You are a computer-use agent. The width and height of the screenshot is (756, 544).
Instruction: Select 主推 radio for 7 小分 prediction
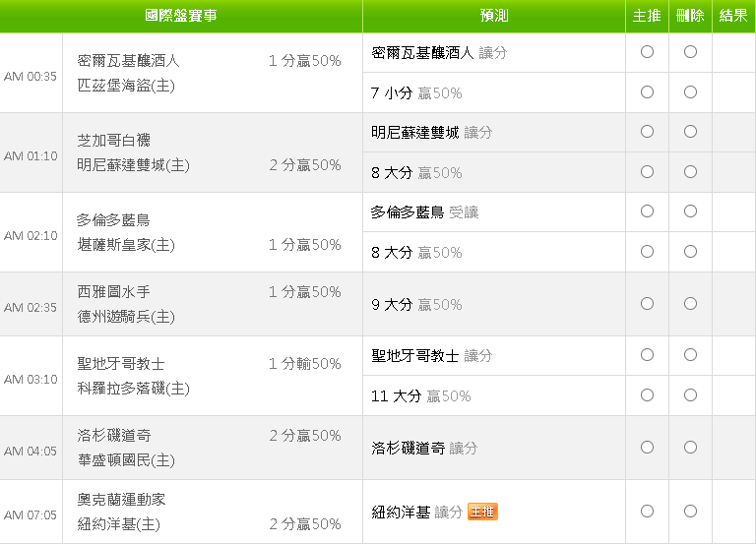(x=647, y=92)
